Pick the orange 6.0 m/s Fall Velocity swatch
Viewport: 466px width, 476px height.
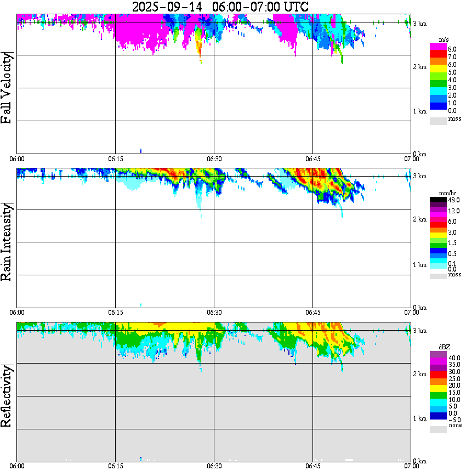(438, 61)
